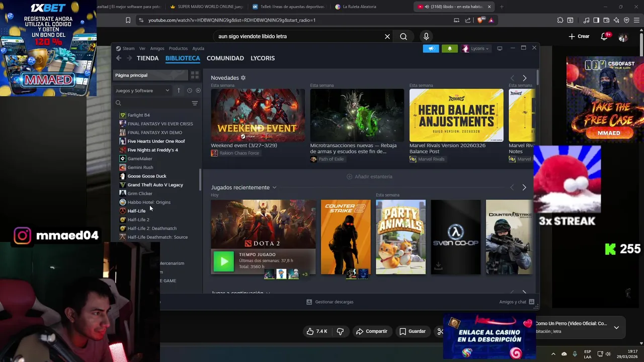Open YouTube notifications bell
The image size is (644, 362).
(x=604, y=37)
